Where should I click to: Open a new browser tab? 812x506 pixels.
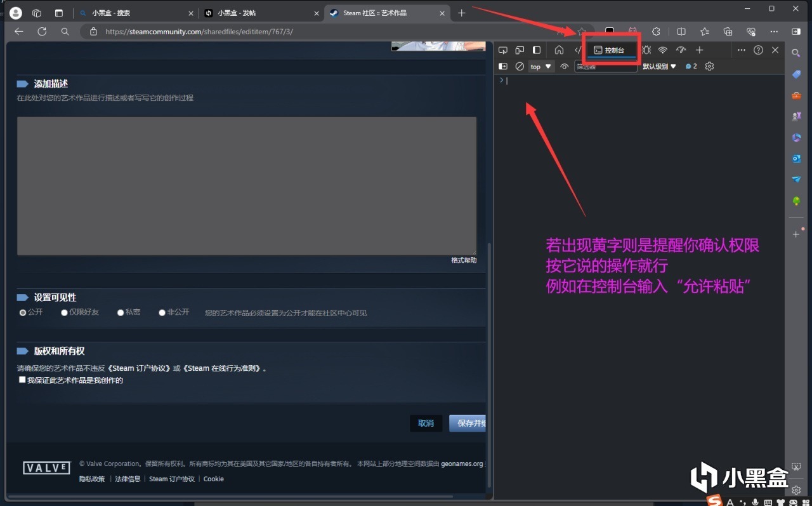click(x=461, y=13)
